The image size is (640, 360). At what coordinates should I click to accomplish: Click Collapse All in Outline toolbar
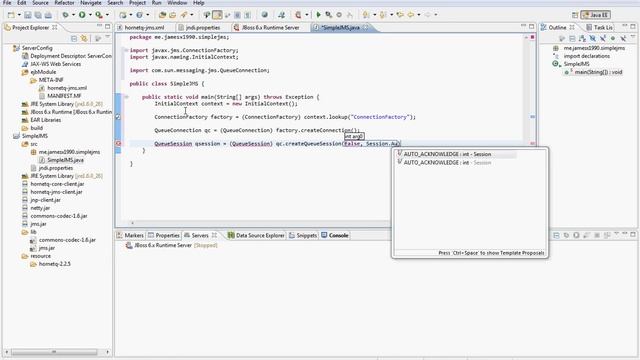(x=572, y=38)
